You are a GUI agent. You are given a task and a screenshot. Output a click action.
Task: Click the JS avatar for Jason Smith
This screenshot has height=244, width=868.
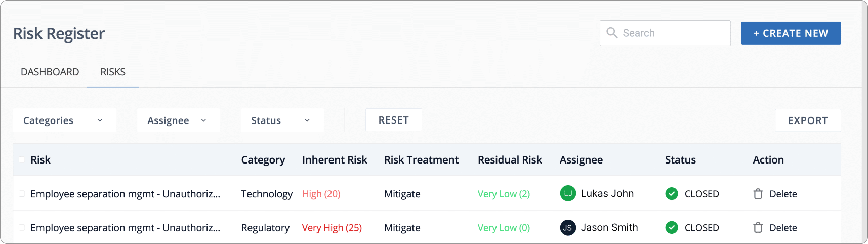coord(568,228)
